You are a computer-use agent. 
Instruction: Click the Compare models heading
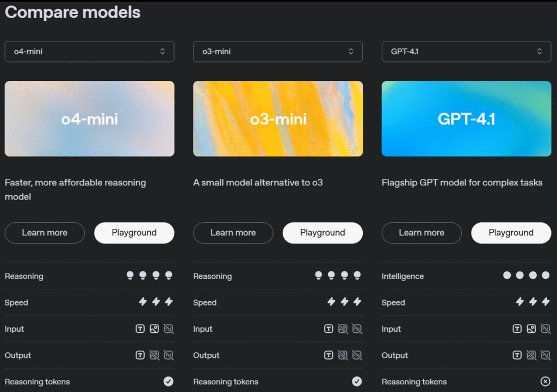click(72, 13)
